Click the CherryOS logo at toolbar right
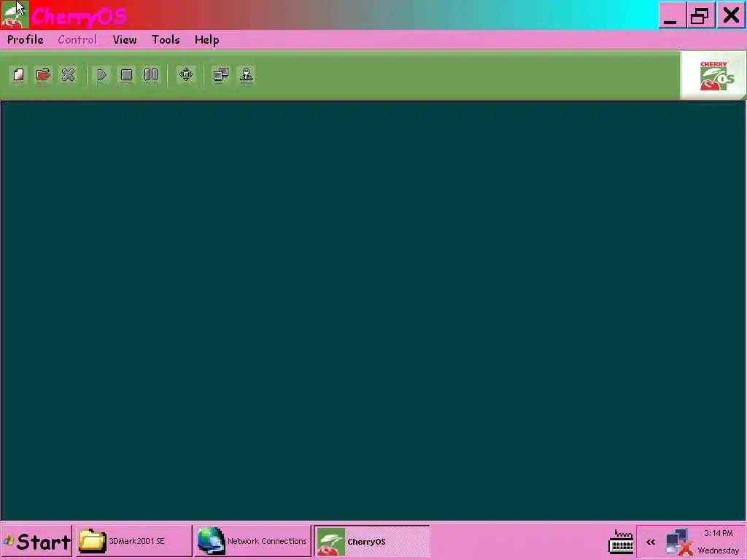Image resolution: width=747 pixels, height=560 pixels. click(x=713, y=75)
